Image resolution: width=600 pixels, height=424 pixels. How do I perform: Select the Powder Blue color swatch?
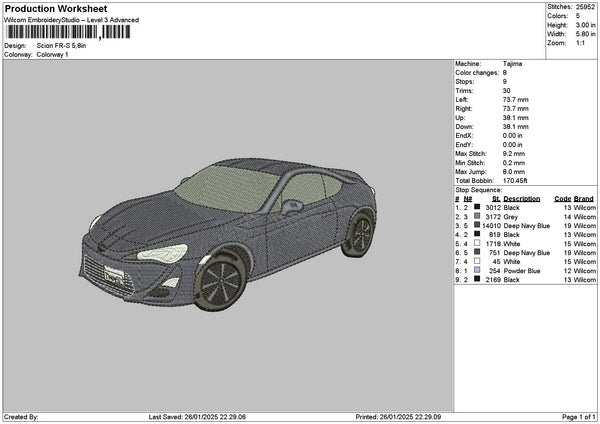coord(477,270)
